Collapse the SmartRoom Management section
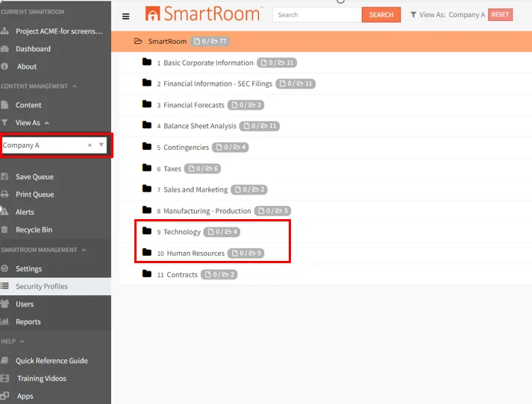The image size is (532, 404). click(x=84, y=250)
